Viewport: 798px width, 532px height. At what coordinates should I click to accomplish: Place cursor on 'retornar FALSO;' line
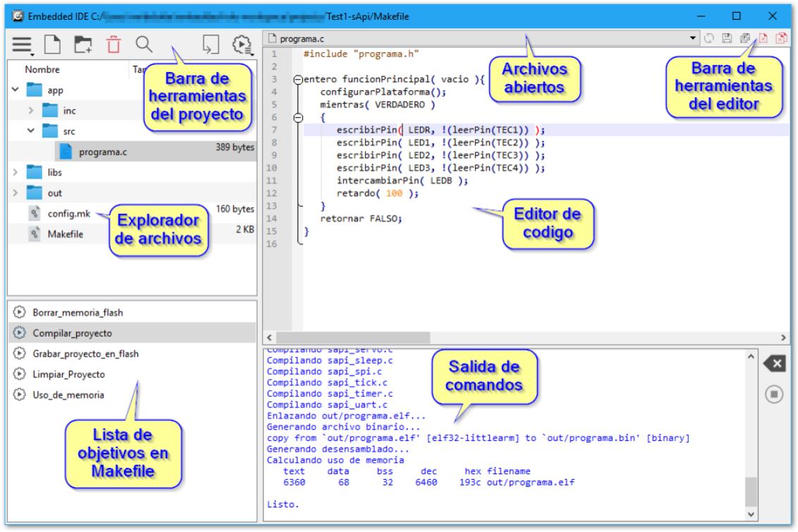tap(361, 218)
